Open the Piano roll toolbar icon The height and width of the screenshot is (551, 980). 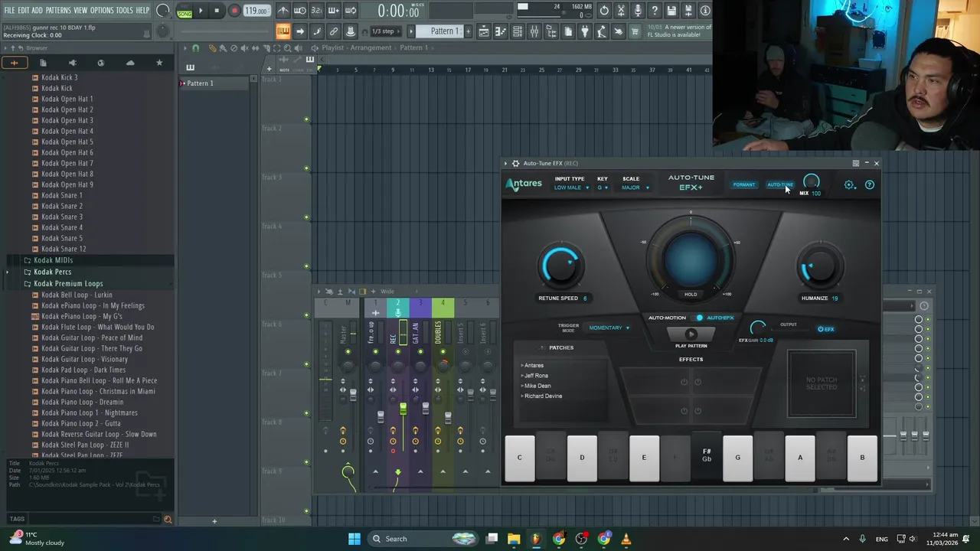pos(501,31)
